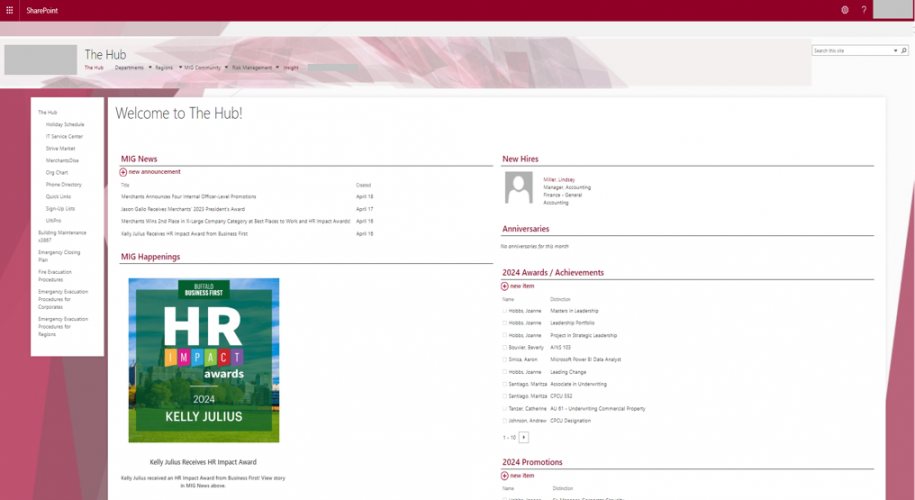This screenshot has width=915, height=500.
Task: Open the Departments navigation menu
Action: pyautogui.click(x=129, y=68)
